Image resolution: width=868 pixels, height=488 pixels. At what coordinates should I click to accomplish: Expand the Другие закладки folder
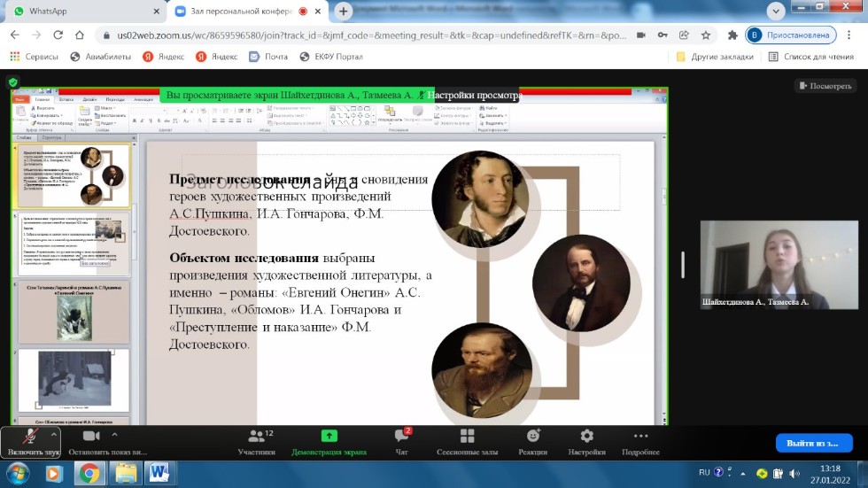(x=715, y=57)
